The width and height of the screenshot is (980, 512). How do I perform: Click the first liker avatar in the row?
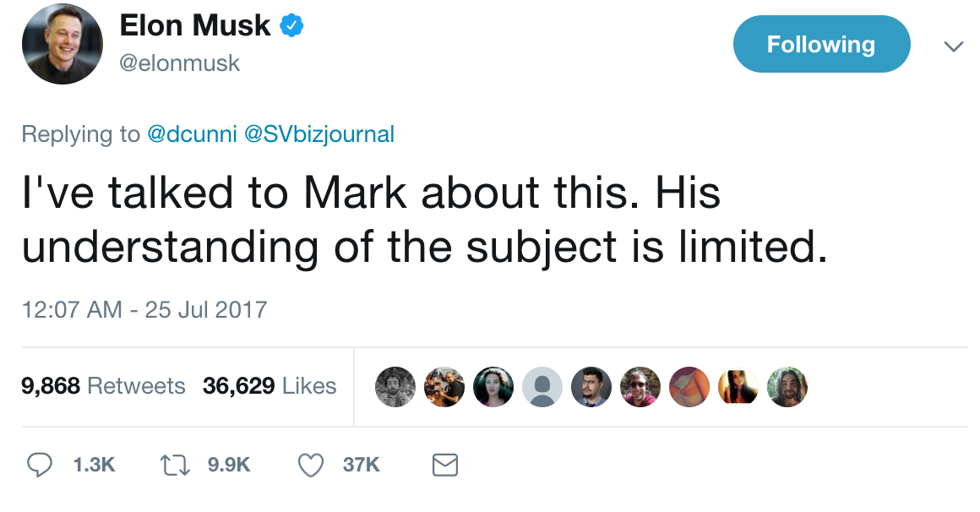(x=395, y=387)
